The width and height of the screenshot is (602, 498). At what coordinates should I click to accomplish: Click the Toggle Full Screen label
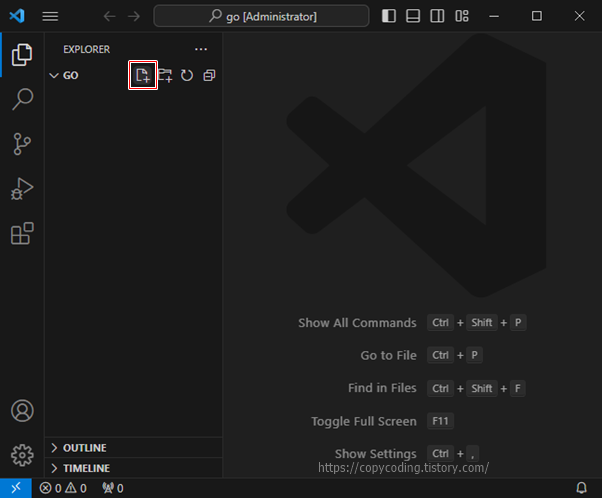pyautogui.click(x=364, y=421)
